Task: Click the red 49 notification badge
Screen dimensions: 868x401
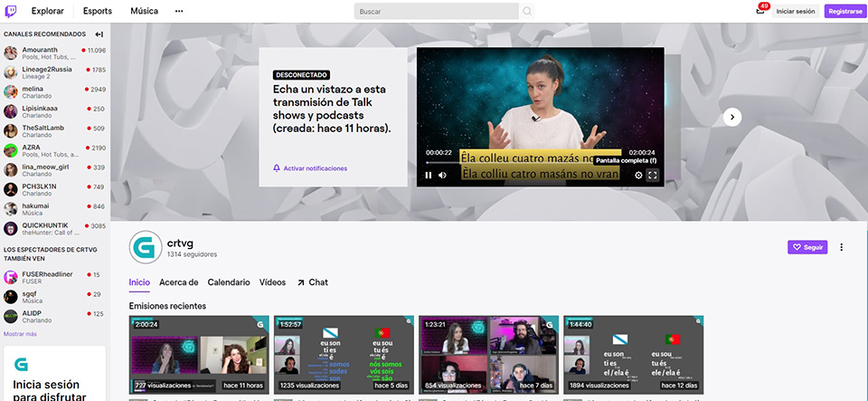Action: (x=764, y=6)
